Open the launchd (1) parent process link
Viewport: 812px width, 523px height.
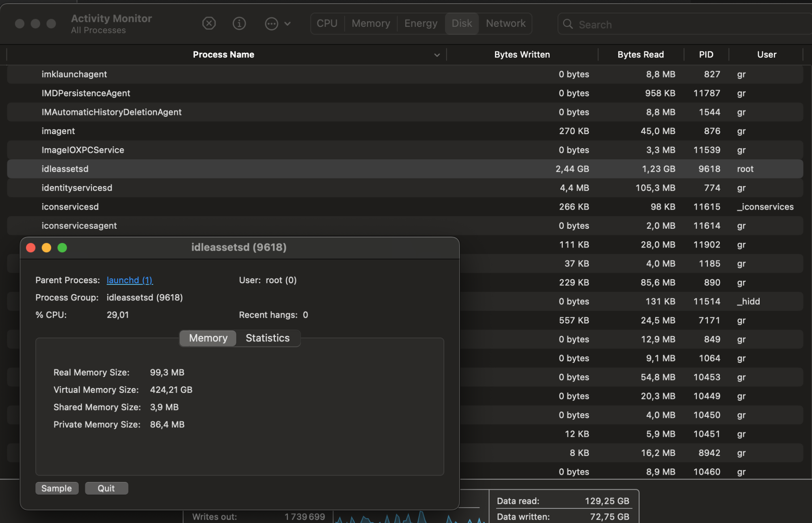click(130, 280)
